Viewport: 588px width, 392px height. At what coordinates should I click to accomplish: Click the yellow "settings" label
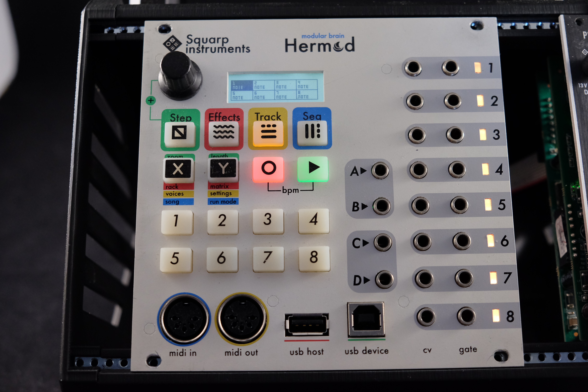(x=221, y=193)
